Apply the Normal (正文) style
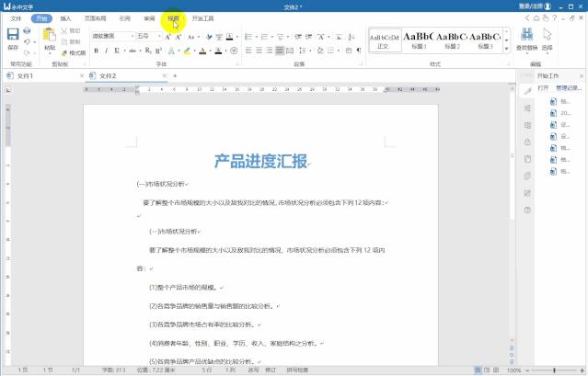Screen dimensions: 588x376 point(385,40)
